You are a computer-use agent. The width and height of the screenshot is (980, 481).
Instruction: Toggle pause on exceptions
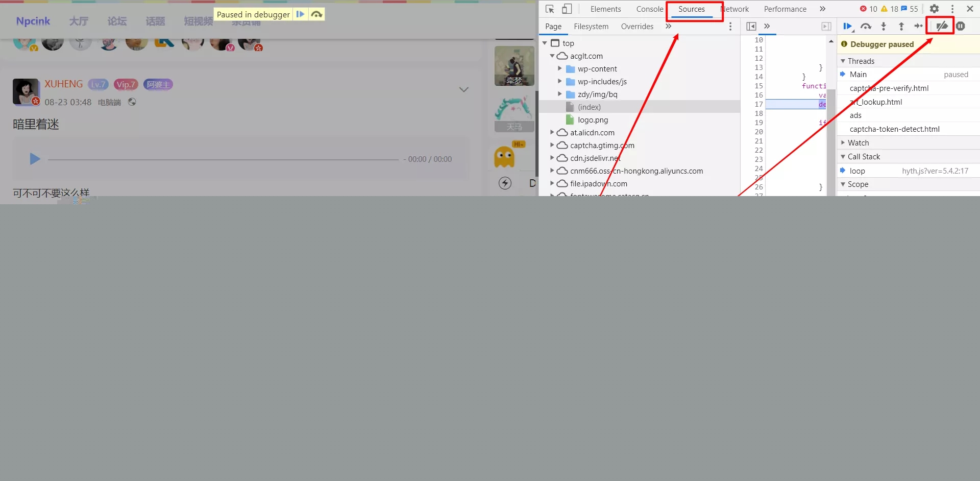pyautogui.click(x=961, y=27)
